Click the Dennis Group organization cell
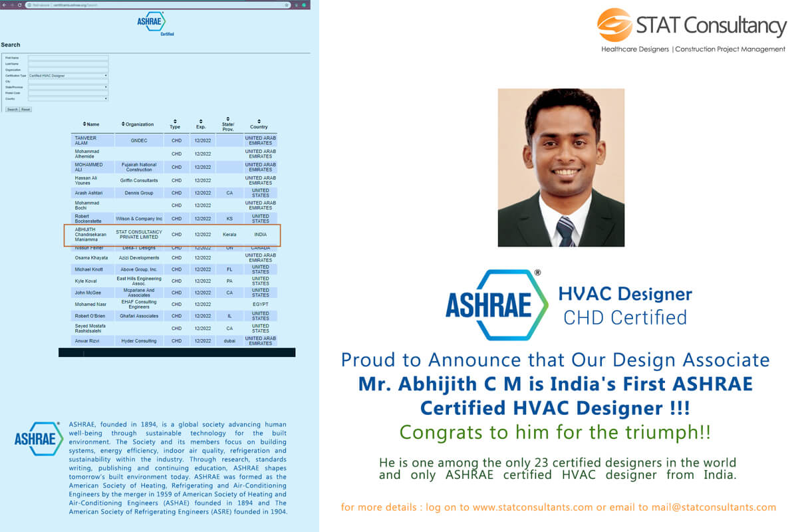This screenshot has width=798, height=532. tap(139, 193)
